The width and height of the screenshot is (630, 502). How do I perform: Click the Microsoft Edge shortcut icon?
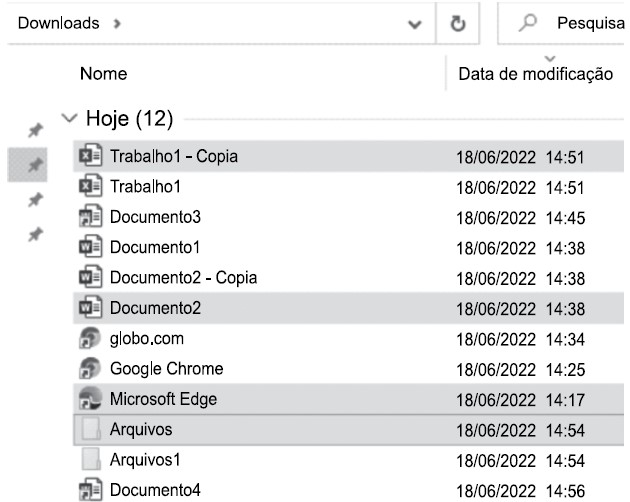pyautogui.click(x=90, y=400)
